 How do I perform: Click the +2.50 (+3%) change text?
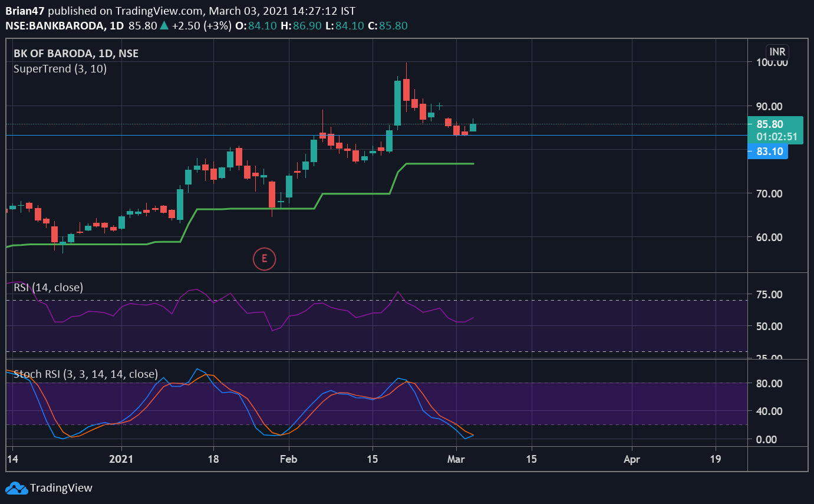coord(201,26)
